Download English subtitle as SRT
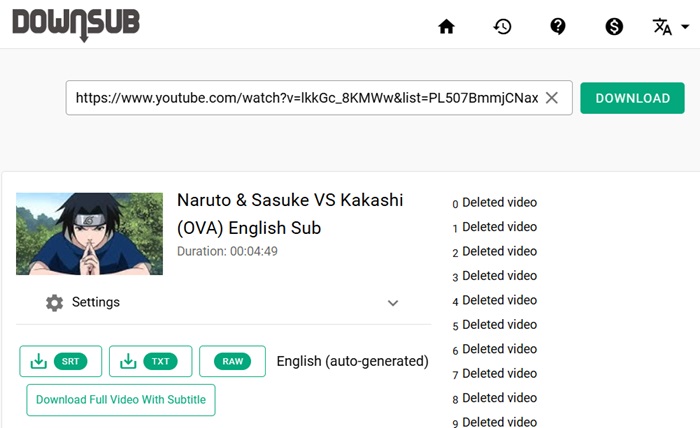700x428 pixels. click(x=60, y=361)
